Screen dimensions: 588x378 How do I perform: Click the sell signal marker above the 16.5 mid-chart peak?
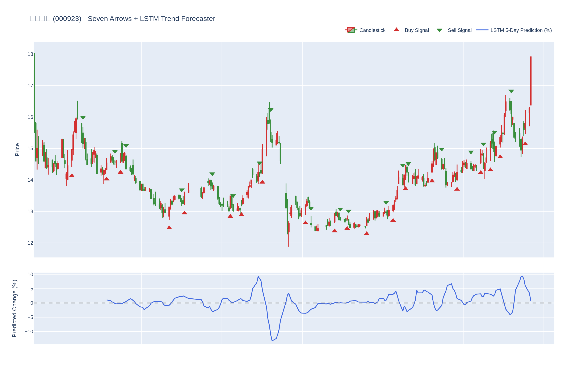[270, 110]
